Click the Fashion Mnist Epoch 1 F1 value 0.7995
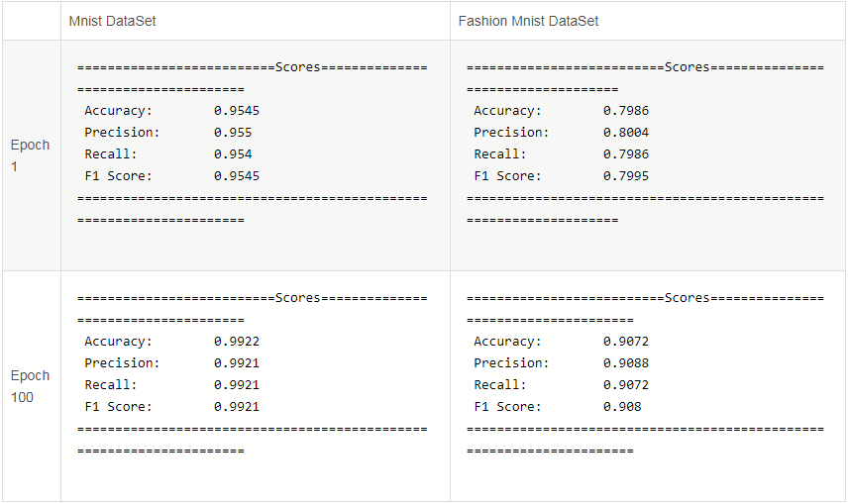Viewport: 848px width, 504px height. tap(626, 176)
